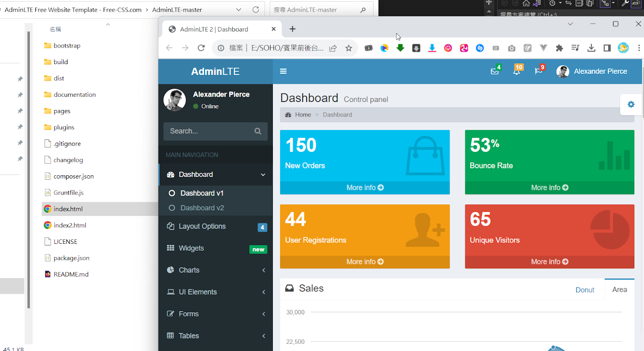Click the share page icon in address bar

333,48
